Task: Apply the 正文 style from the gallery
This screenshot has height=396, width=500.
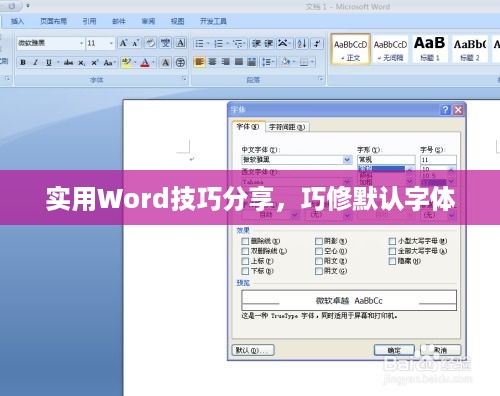Action: coord(350,49)
